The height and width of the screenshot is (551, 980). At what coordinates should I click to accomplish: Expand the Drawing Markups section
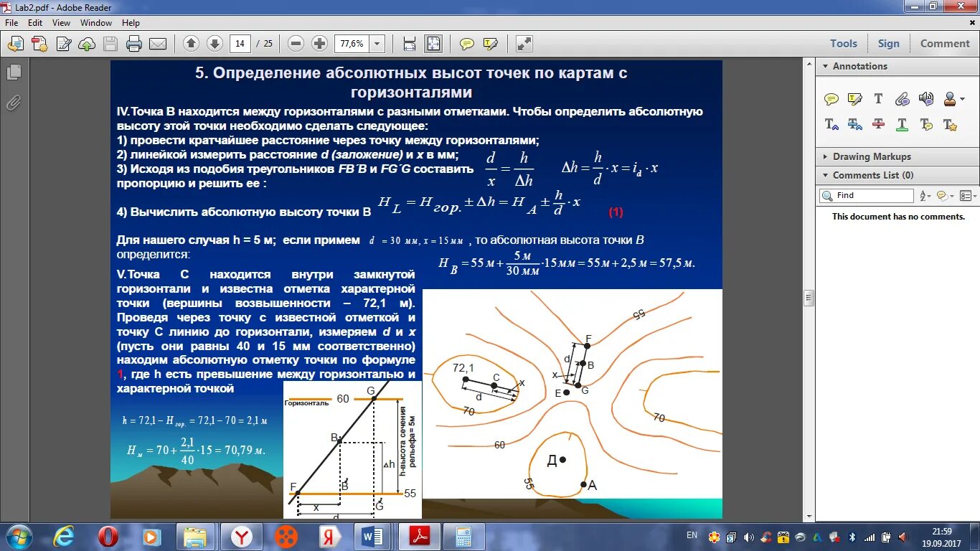pyautogui.click(x=824, y=156)
